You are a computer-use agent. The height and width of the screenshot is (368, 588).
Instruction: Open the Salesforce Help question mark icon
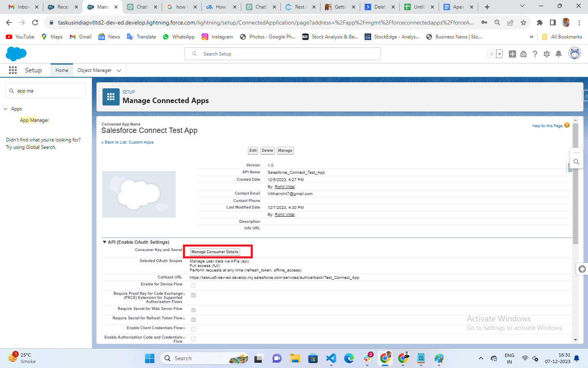coord(535,54)
